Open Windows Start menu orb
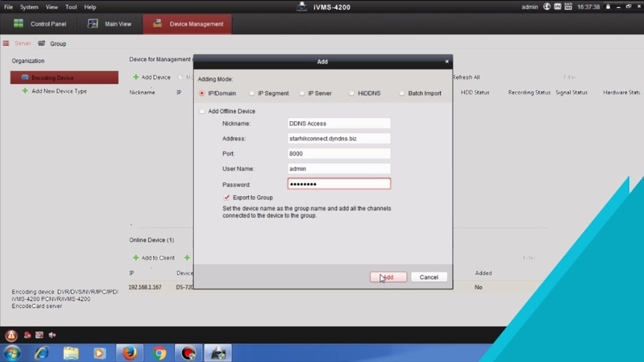Image resolution: width=644 pixels, height=362 pixels. [12, 353]
